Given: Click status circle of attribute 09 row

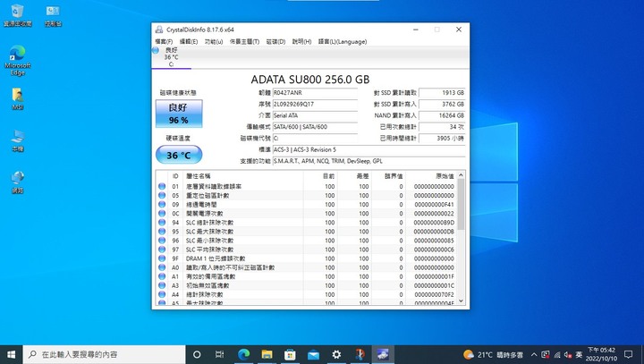Looking at the screenshot, I should [x=162, y=205].
